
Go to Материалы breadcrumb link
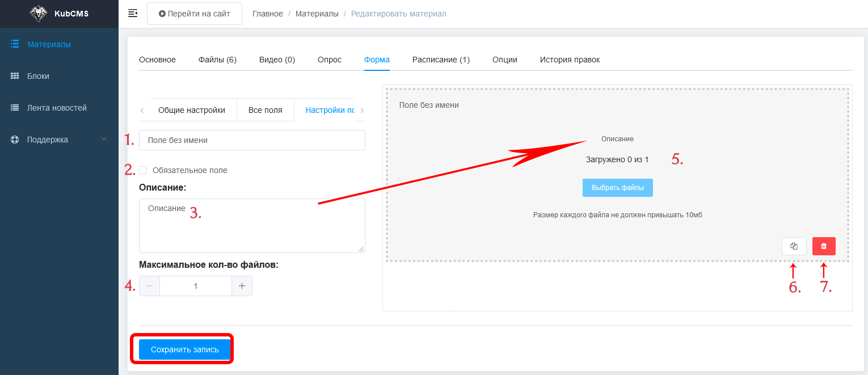pyautogui.click(x=317, y=14)
